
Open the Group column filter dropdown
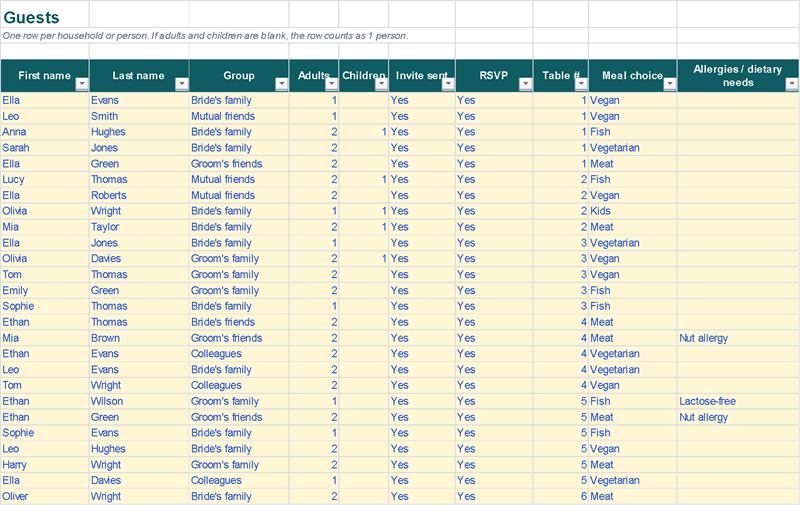282,84
